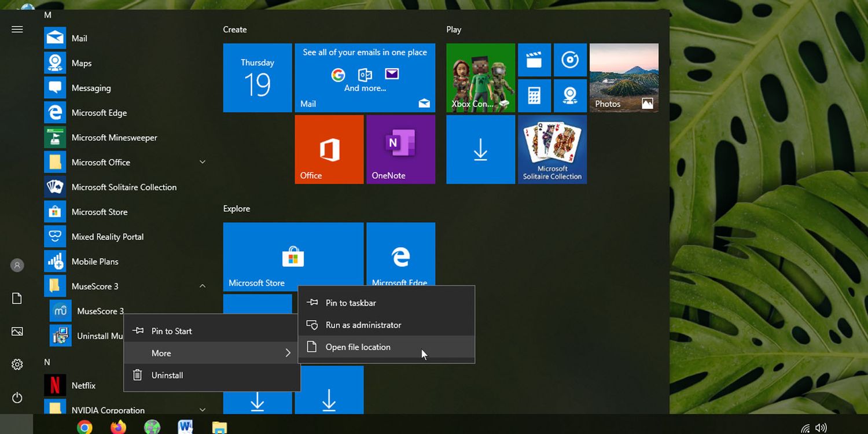Open the More submenu arrow
Image resolution: width=868 pixels, height=434 pixels.
click(x=288, y=353)
